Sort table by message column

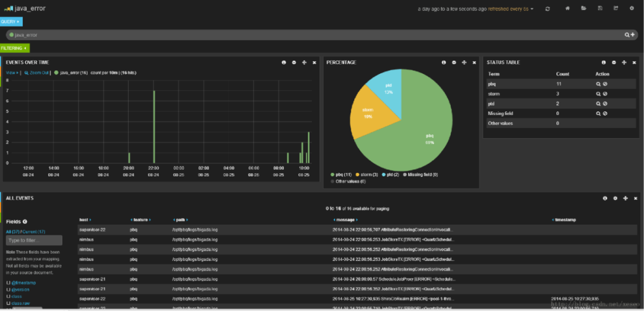(345, 220)
